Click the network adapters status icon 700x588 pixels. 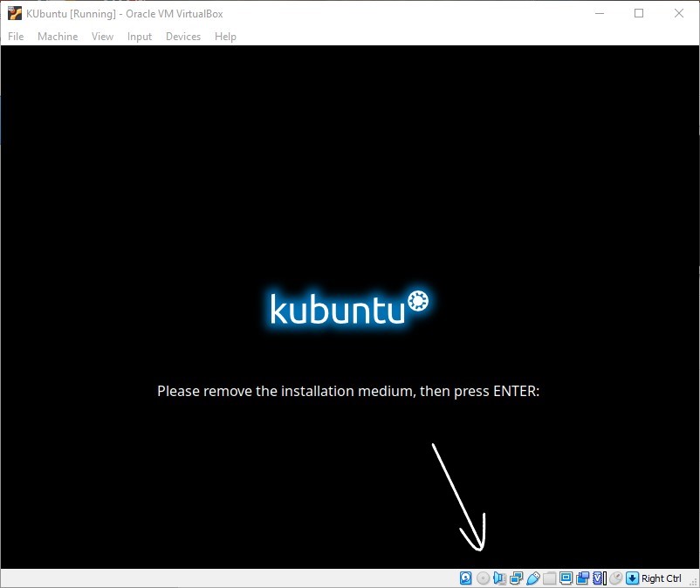516,578
